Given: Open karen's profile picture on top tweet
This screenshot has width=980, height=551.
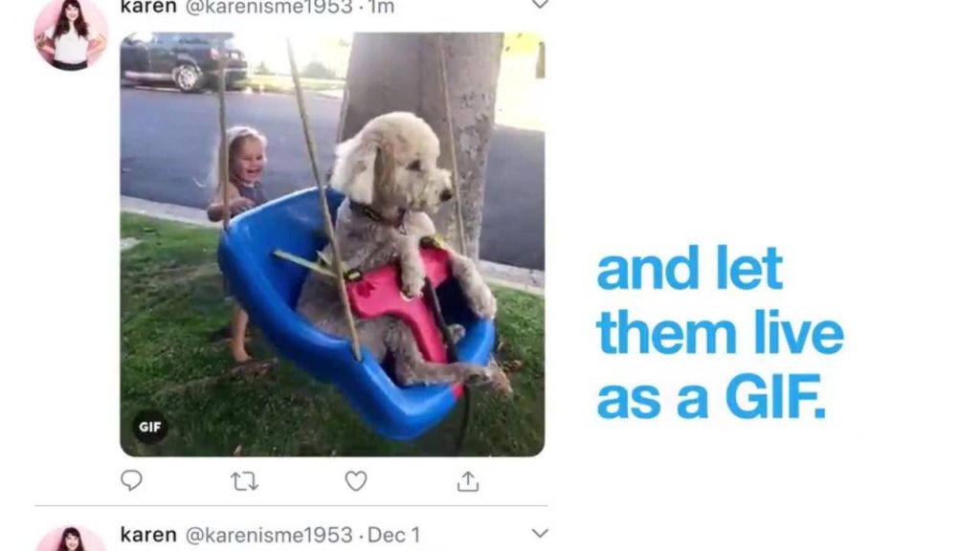Looking at the screenshot, I should pos(71,33).
